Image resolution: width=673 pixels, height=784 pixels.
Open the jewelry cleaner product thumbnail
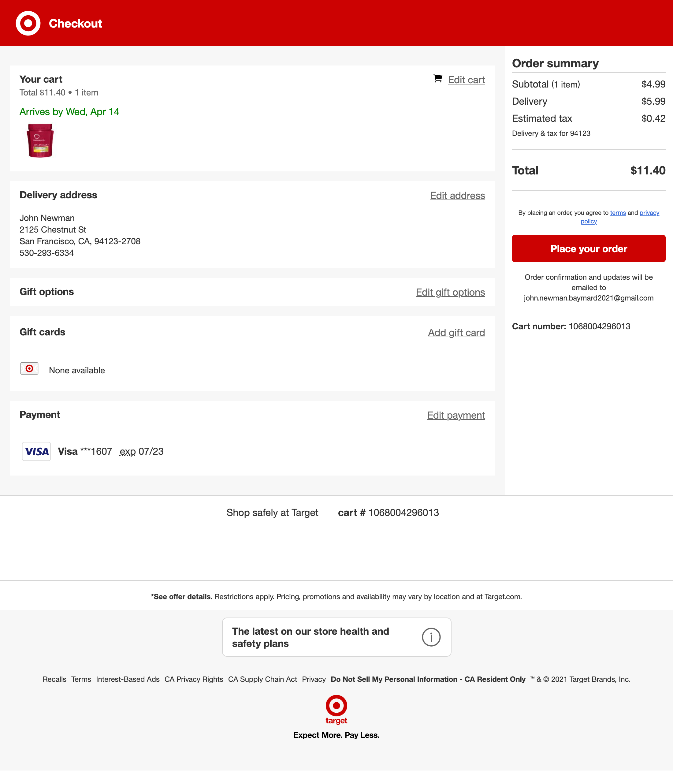tap(40, 140)
